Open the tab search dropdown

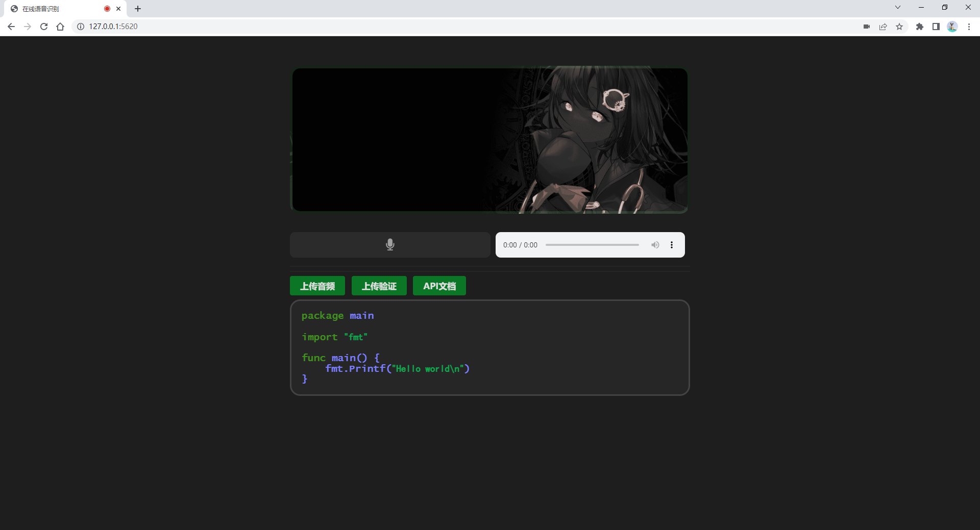[x=898, y=8]
